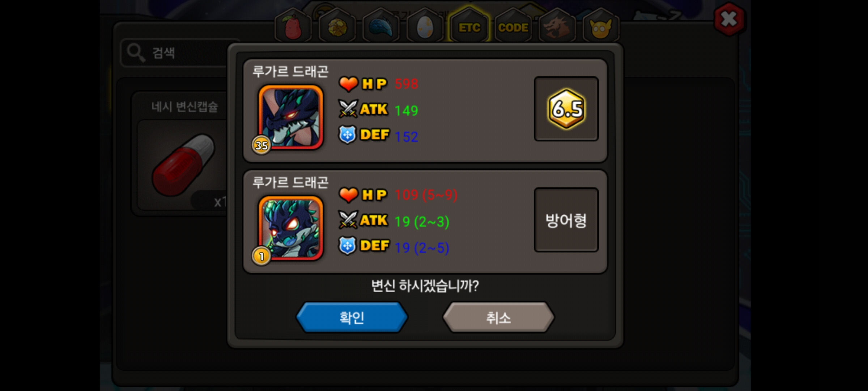Click the 6.5 gold grade badge
This screenshot has width=868, height=391.
point(566,109)
